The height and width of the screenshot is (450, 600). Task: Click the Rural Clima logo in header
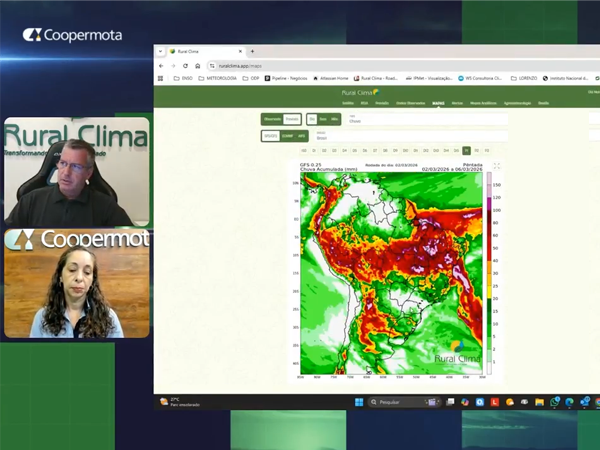[360, 92]
